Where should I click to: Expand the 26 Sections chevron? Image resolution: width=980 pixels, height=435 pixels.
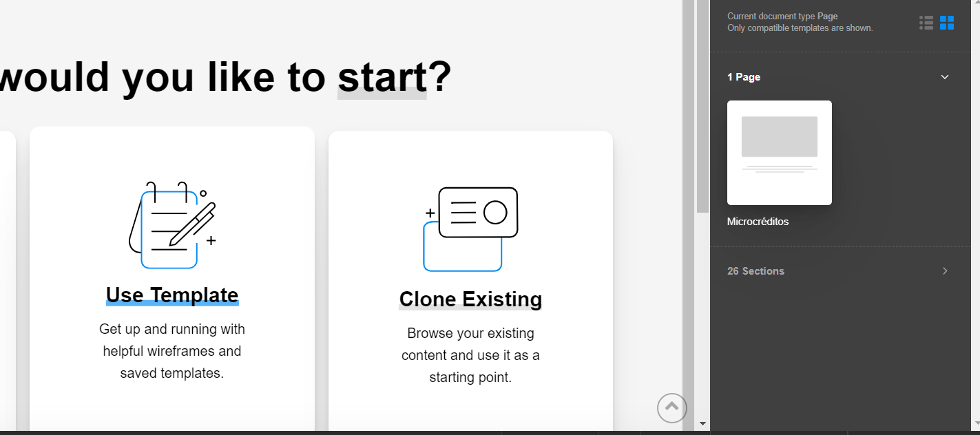pos(945,271)
